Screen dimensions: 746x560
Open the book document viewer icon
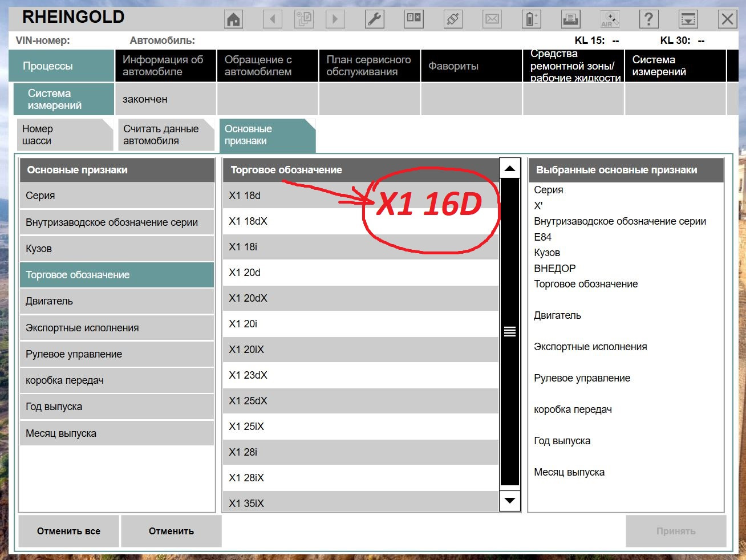point(413,19)
